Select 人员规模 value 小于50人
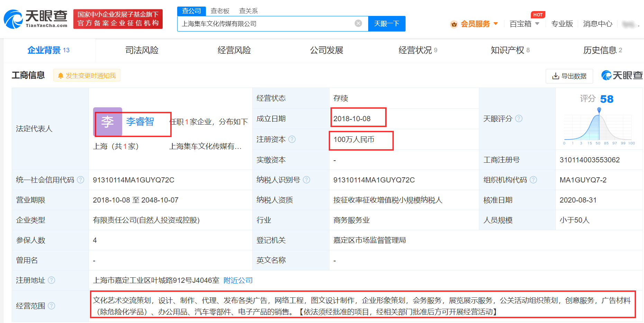This screenshot has width=644, height=323. (x=574, y=220)
